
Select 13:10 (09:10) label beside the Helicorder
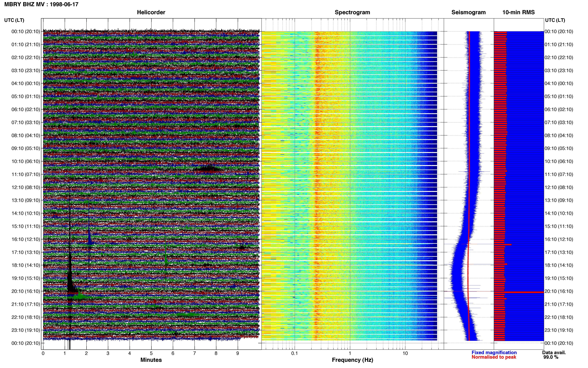coord(26,200)
